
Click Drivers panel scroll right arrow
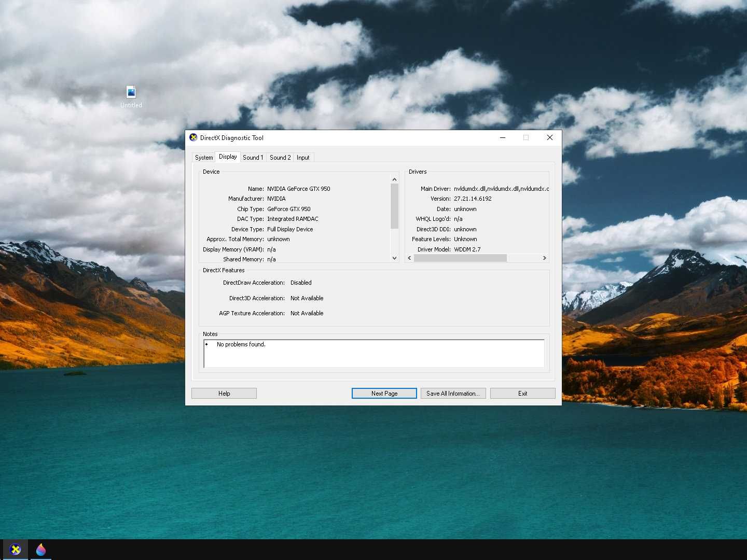pos(544,258)
